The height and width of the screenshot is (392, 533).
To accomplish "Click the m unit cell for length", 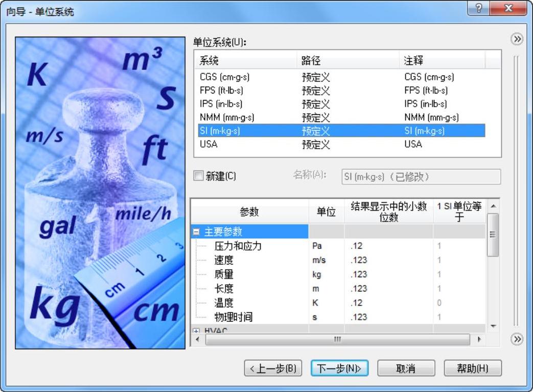I will (327, 288).
